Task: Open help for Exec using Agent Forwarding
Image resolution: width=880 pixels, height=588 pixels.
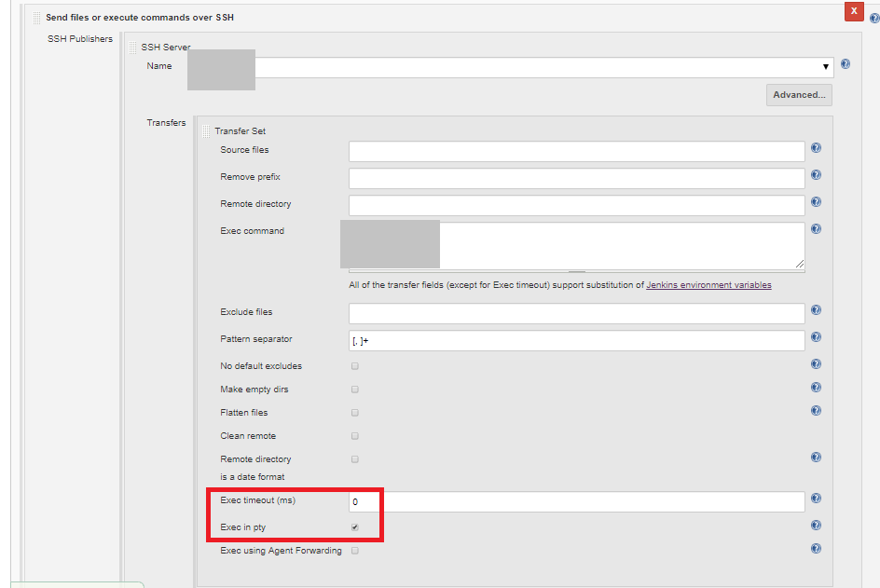Action: [x=816, y=548]
